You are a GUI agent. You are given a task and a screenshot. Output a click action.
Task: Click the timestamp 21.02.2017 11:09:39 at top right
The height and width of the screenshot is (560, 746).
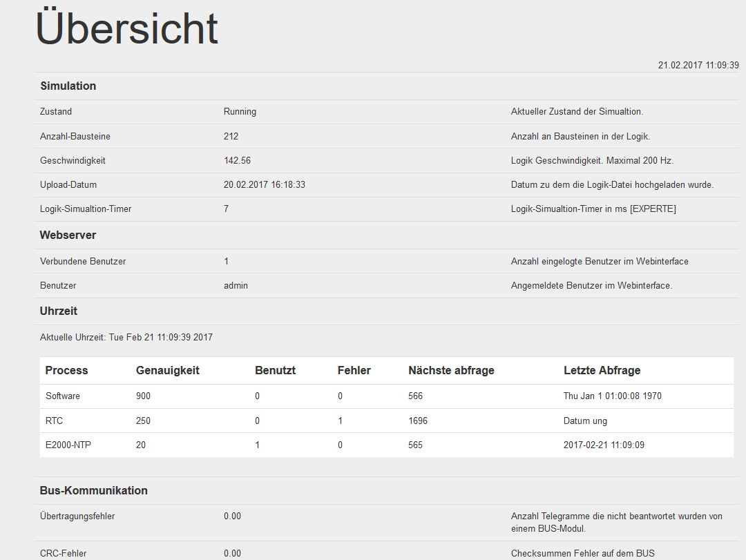pos(698,65)
